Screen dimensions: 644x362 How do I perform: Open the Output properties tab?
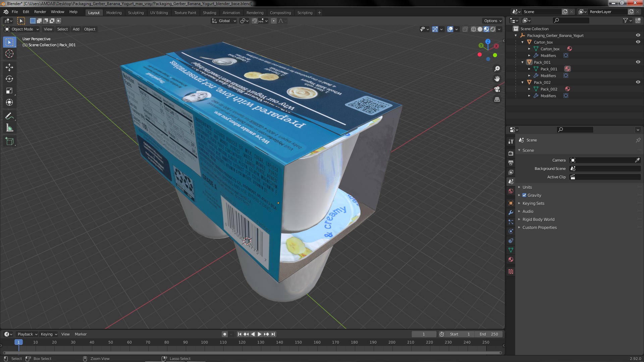coord(511,163)
